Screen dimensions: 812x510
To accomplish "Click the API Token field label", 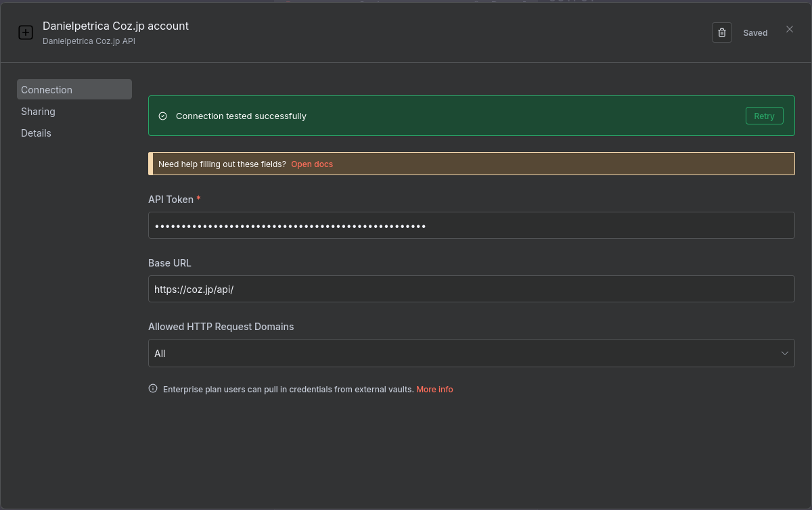I will pyautogui.click(x=171, y=200).
